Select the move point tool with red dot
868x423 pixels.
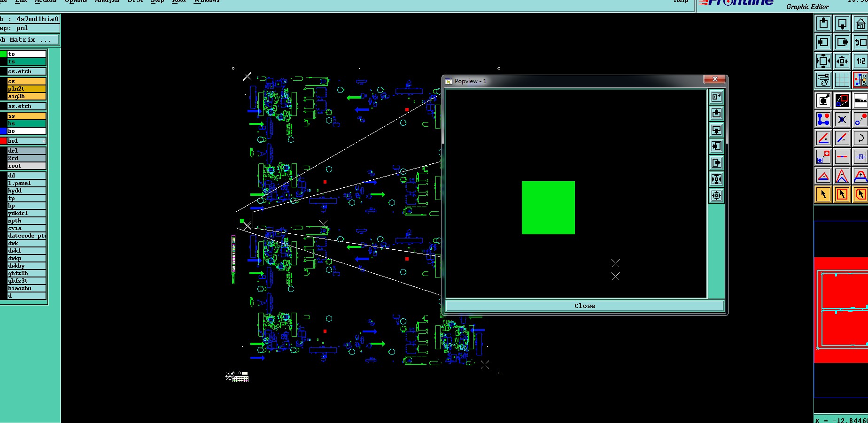tap(860, 119)
